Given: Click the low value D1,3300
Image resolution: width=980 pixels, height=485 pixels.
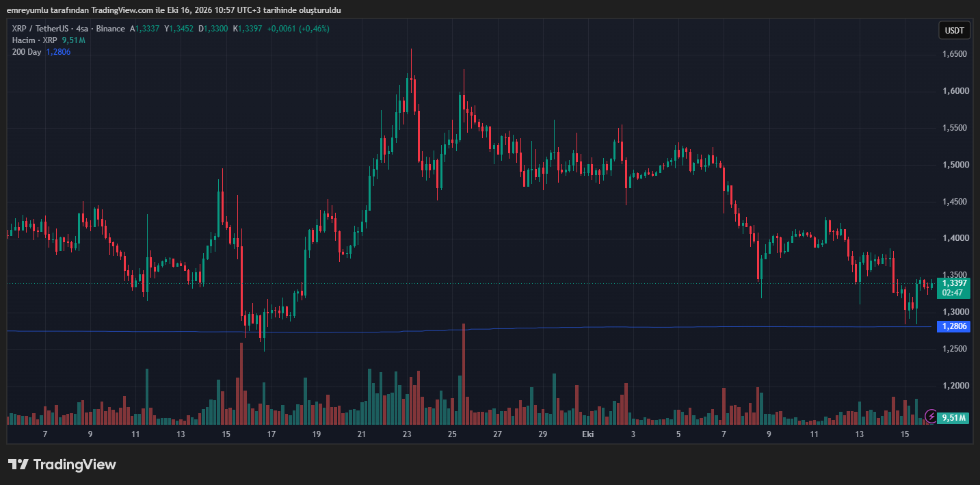Looking at the screenshot, I should (213, 29).
